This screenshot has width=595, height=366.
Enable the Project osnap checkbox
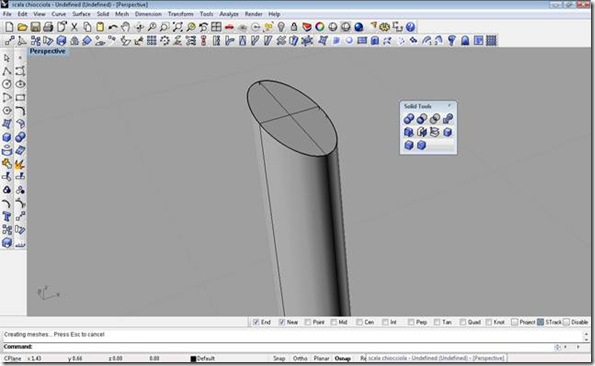tap(515, 322)
